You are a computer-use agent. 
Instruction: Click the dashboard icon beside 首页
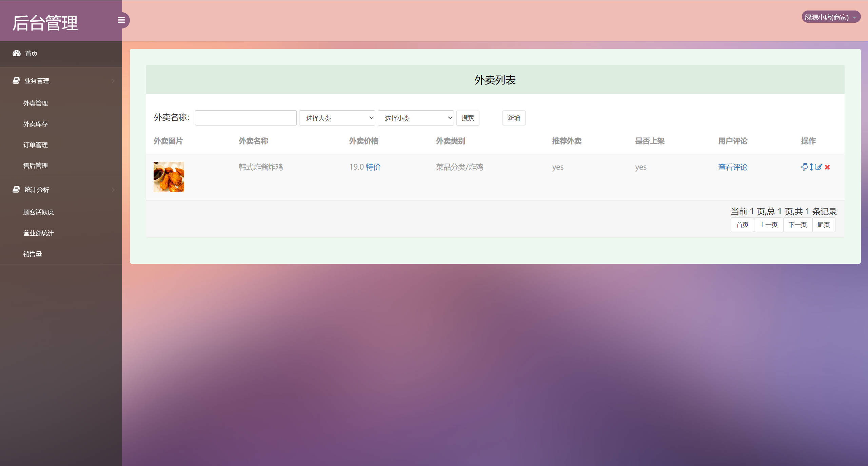click(17, 53)
